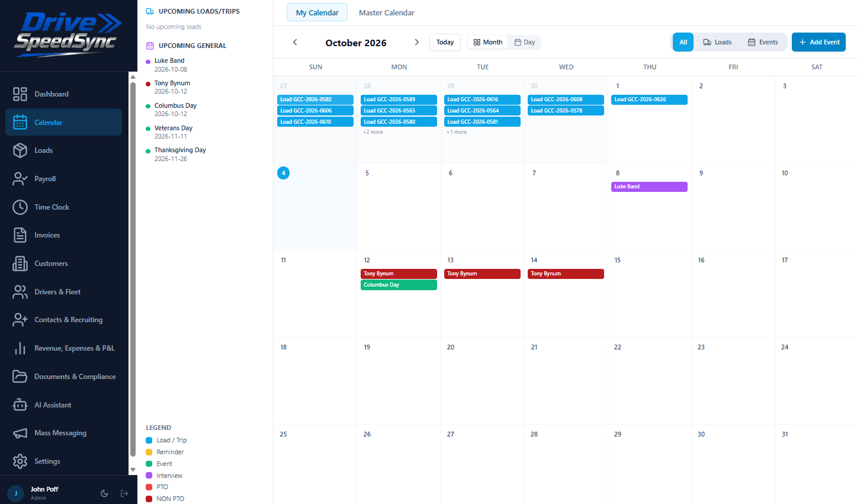857x504 pixels.
Task: Click the Event green legend swatch
Action: click(149, 464)
